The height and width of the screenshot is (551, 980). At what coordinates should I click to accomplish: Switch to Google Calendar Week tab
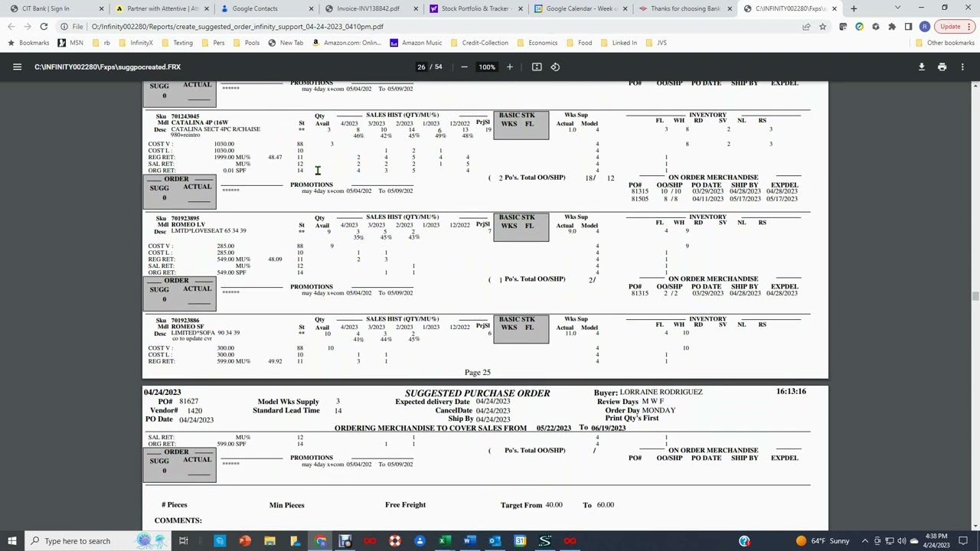coord(580,8)
